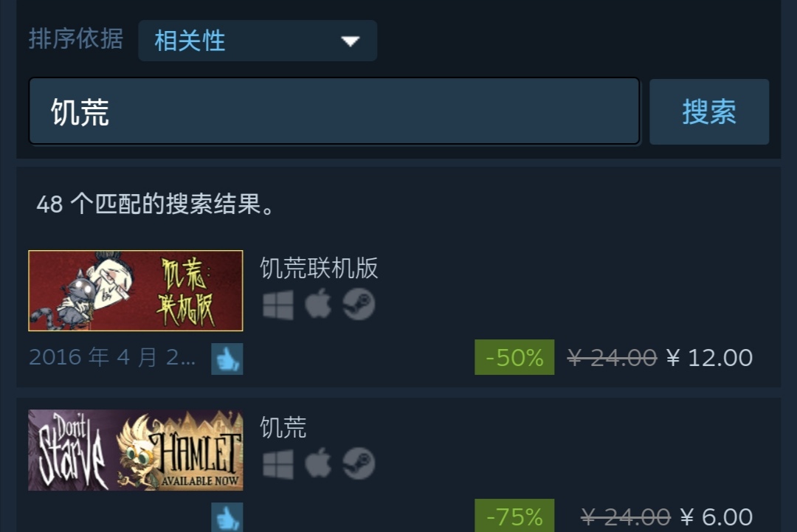
Task: Click the 2016 年 4 月 release date
Action: (x=112, y=357)
